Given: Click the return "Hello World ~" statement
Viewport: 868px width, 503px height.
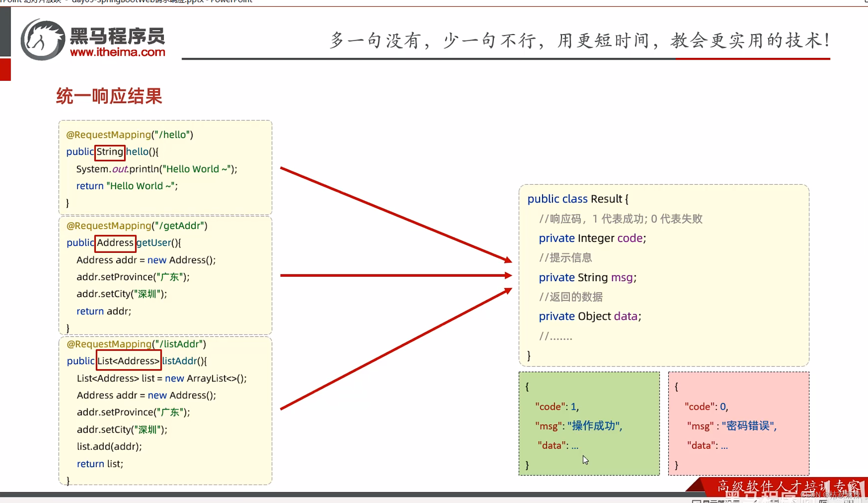Looking at the screenshot, I should (x=127, y=186).
